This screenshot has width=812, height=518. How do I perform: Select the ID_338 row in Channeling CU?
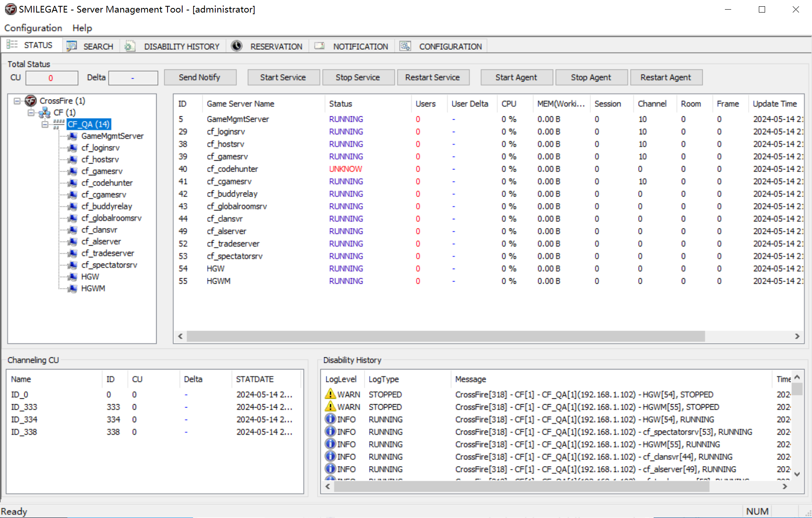pyautogui.click(x=155, y=432)
